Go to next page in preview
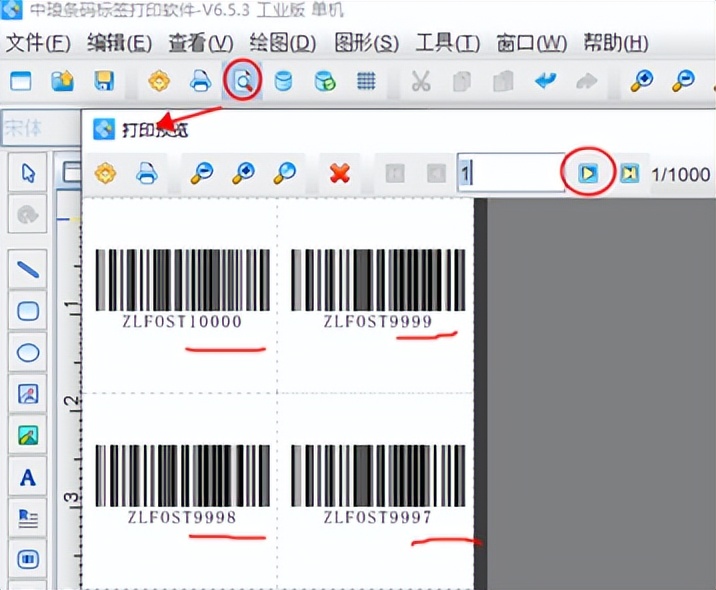 [x=588, y=174]
